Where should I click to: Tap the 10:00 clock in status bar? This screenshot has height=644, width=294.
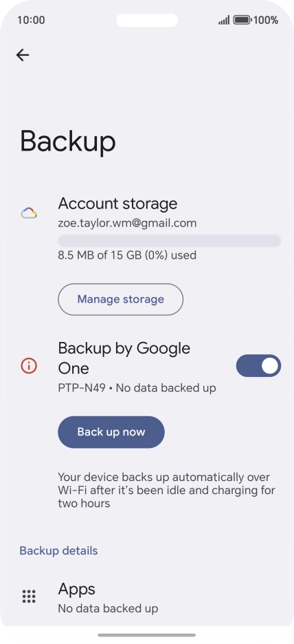31,20
